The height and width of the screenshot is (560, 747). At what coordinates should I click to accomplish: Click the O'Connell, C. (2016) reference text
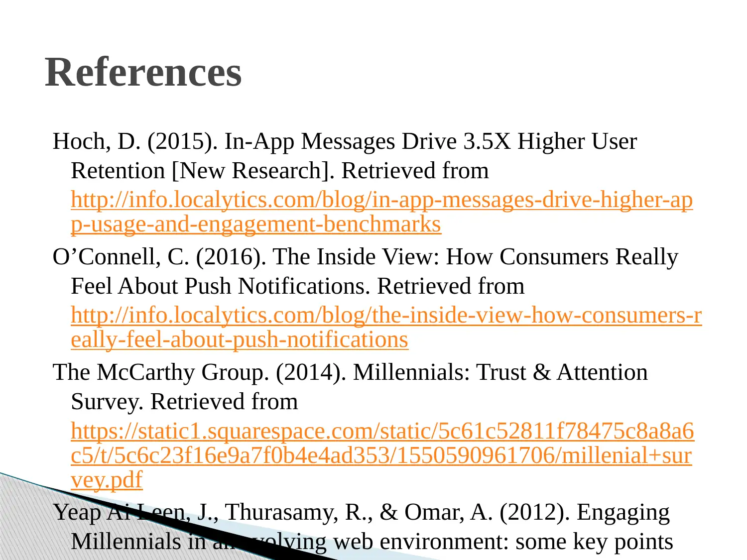(366, 271)
